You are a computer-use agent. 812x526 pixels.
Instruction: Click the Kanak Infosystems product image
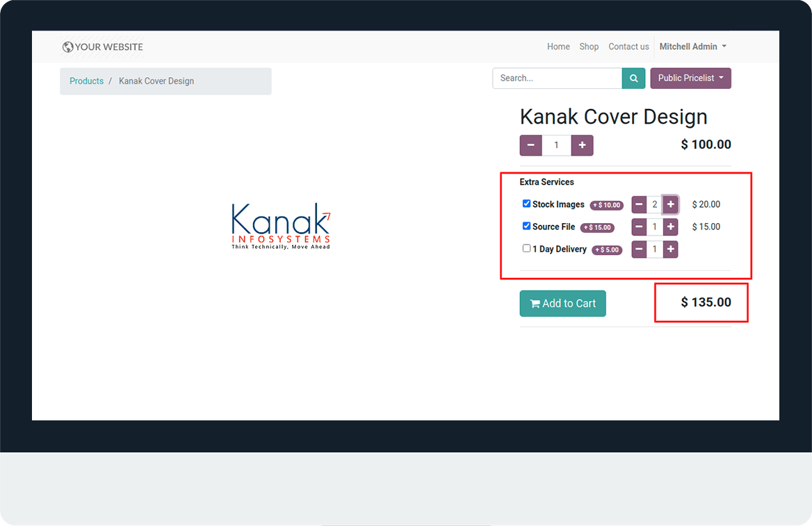point(281,227)
